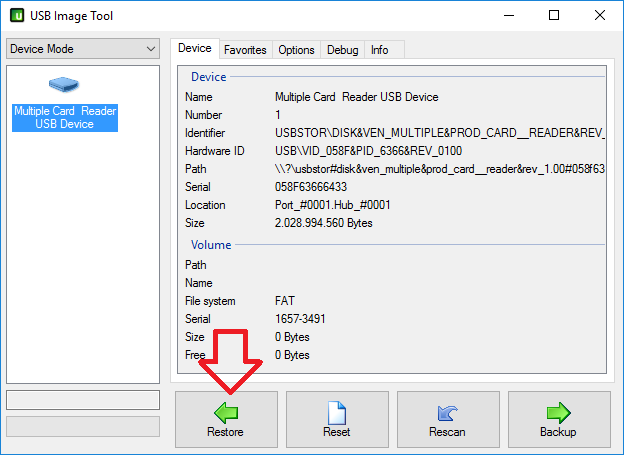Switch to the Favorites tab

pos(245,50)
